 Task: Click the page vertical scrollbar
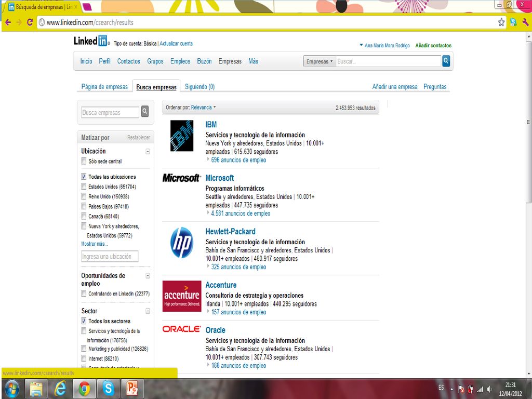tap(528, 123)
